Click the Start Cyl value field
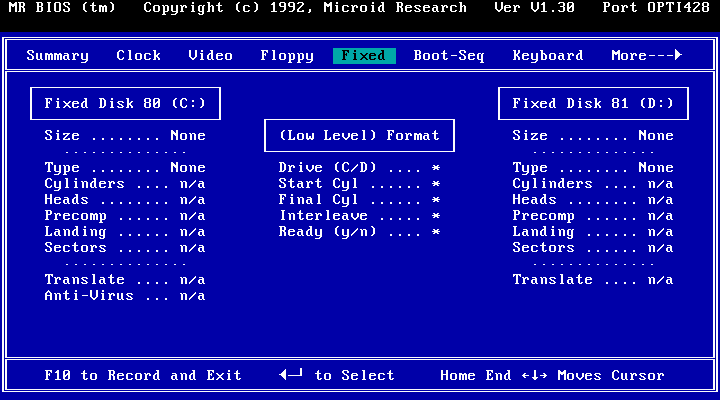The height and width of the screenshot is (400, 720). coord(435,184)
